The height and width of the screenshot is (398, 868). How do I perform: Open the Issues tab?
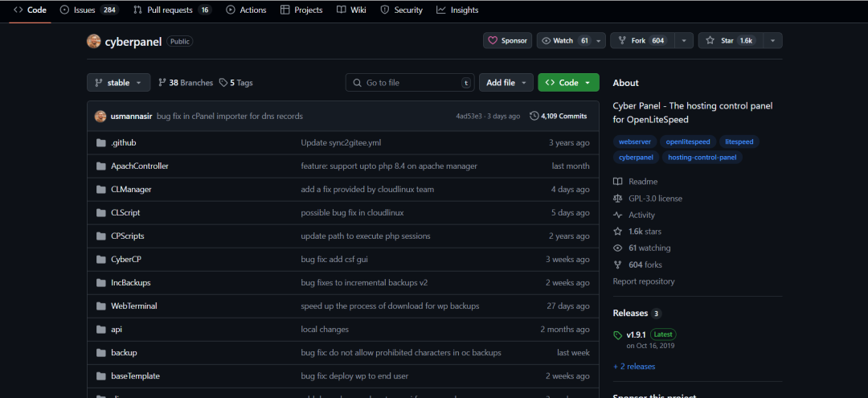(88, 10)
